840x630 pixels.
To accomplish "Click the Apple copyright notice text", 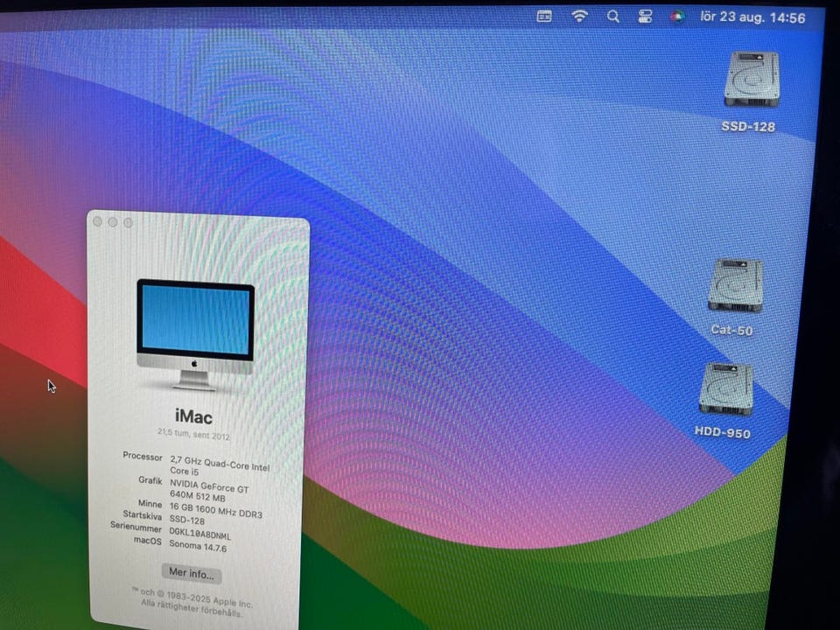I will [192, 602].
